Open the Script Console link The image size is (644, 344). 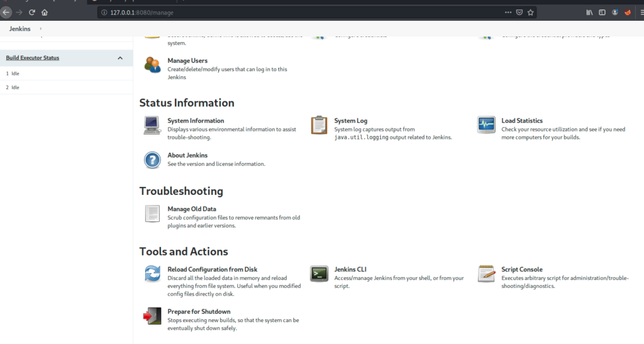click(522, 269)
